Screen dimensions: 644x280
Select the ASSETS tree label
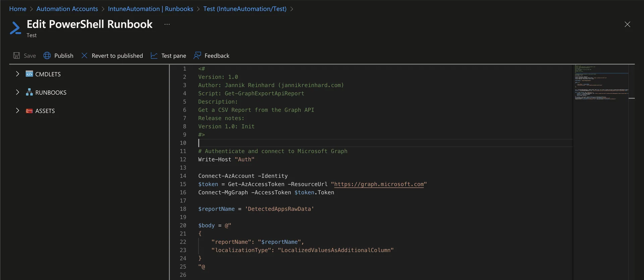tap(45, 111)
